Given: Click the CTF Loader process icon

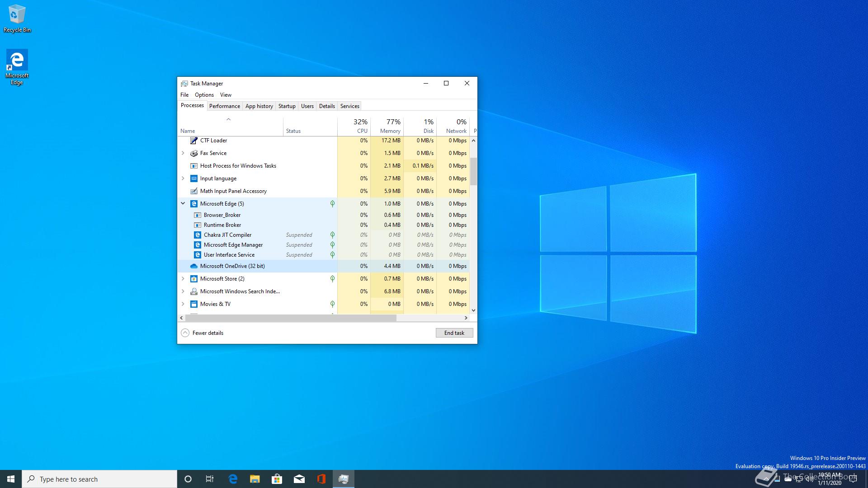Looking at the screenshot, I should click(x=193, y=141).
